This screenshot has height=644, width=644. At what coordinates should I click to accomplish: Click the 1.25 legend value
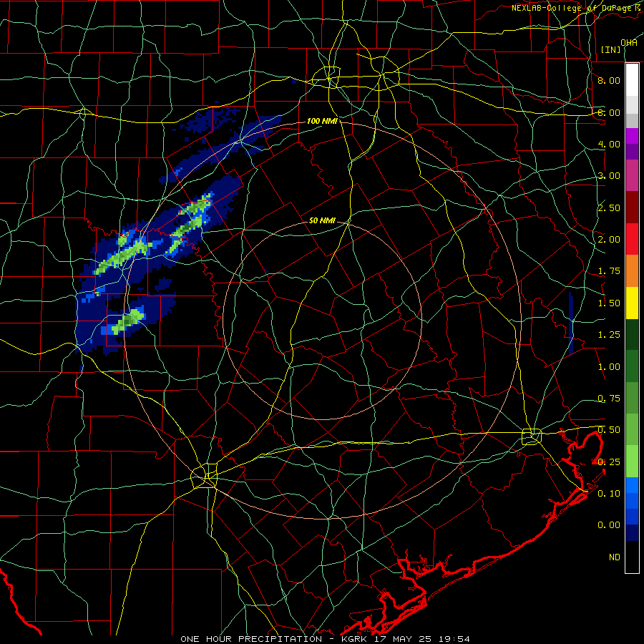click(x=609, y=335)
